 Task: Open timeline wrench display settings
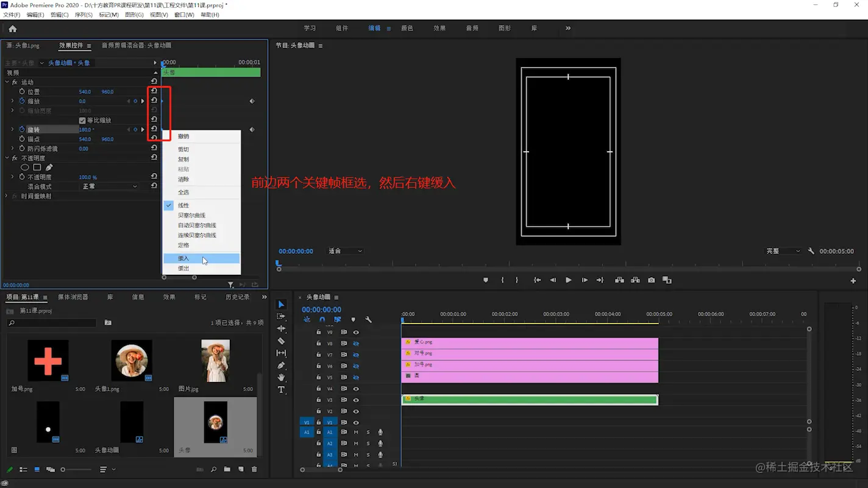(x=368, y=320)
